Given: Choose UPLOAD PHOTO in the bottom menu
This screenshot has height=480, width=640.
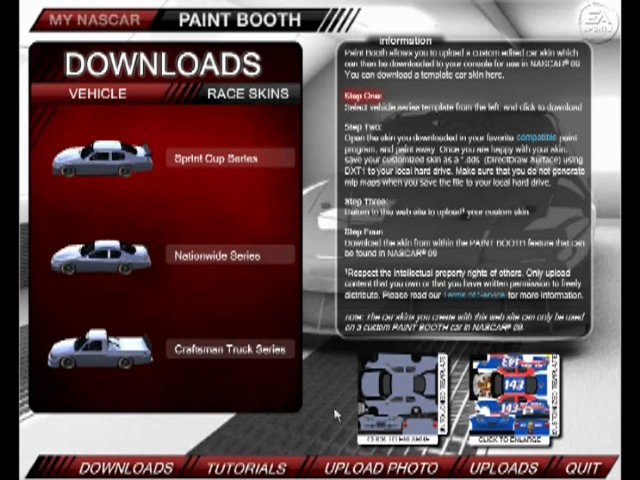Looking at the screenshot, I should point(381,468).
